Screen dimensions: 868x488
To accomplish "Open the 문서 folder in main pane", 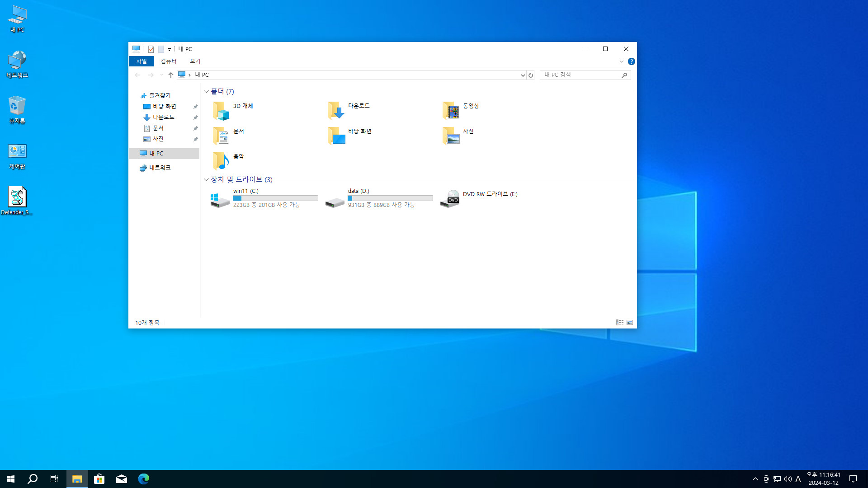I will [x=228, y=136].
